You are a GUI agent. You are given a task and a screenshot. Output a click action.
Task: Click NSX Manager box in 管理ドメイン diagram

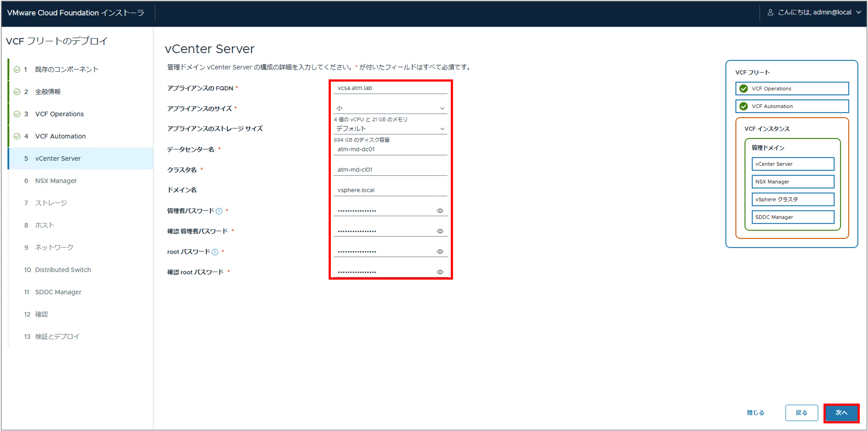point(793,182)
